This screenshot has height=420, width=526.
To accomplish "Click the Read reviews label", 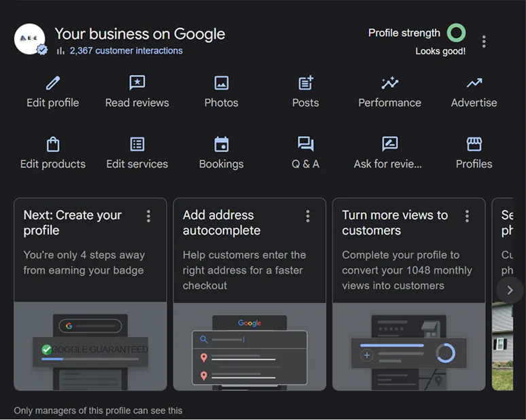I will point(137,103).
